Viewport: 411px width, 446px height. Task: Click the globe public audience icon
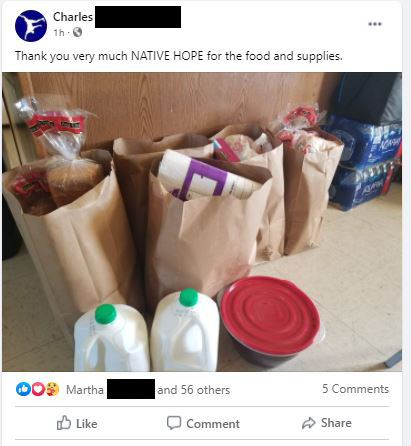point(77,32)
